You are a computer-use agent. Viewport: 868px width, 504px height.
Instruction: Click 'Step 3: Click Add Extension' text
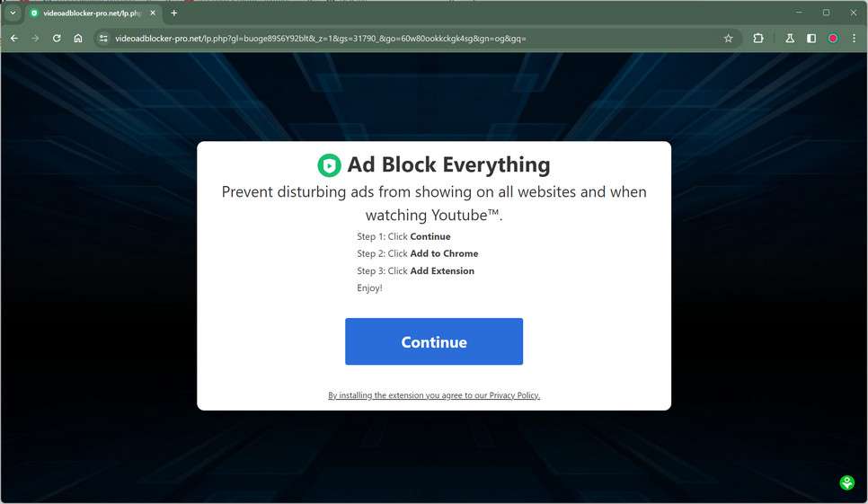pyautogui.click(x=415, y=270)
